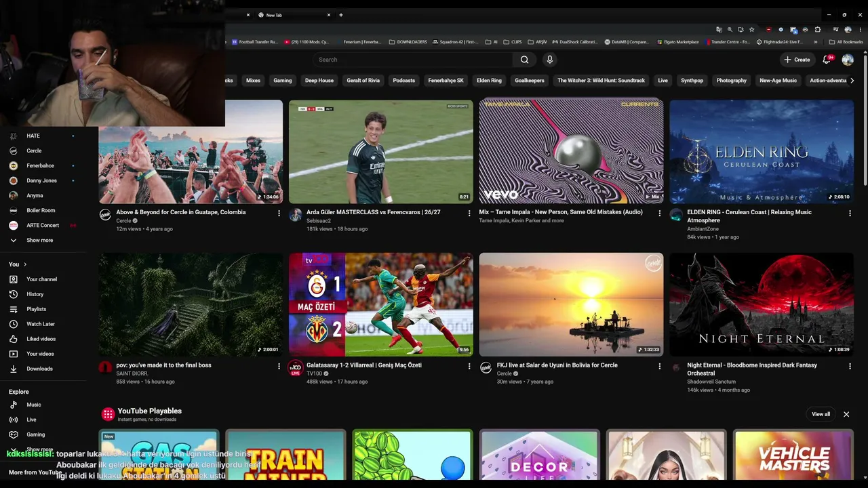The width and height of the screenshot is (868, 488).
Task: Open the Elgato Marketplace bookmark
Action: pos(677,42)
